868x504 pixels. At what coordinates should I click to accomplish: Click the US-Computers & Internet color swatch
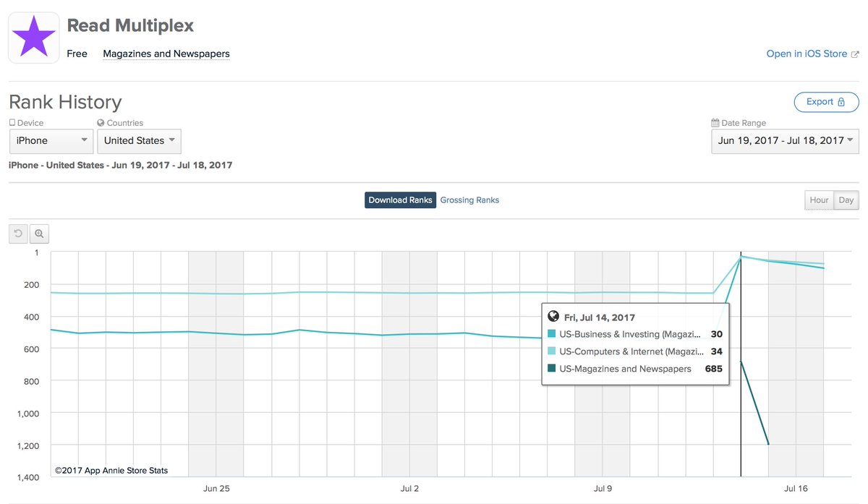pyautogui.click(x=553, y=351)
